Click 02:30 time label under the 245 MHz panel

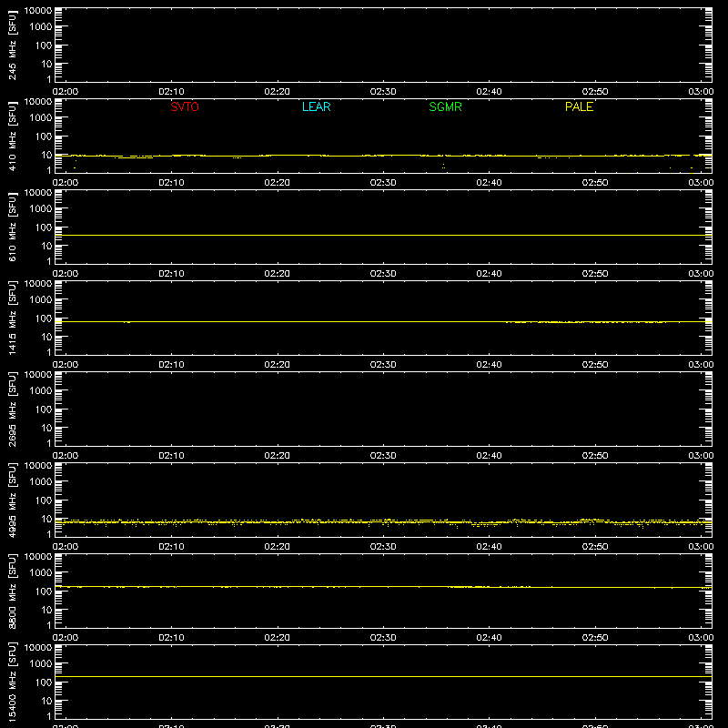tap(383, 92)
